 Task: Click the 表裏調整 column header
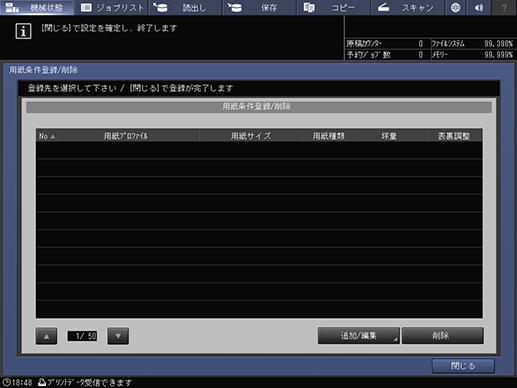454,136
